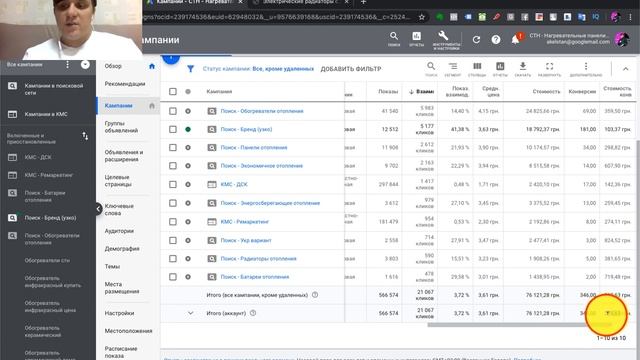Select Кампании в КМС in the dark panel
This screenshot has width=640, height=360.
point(46,114)
